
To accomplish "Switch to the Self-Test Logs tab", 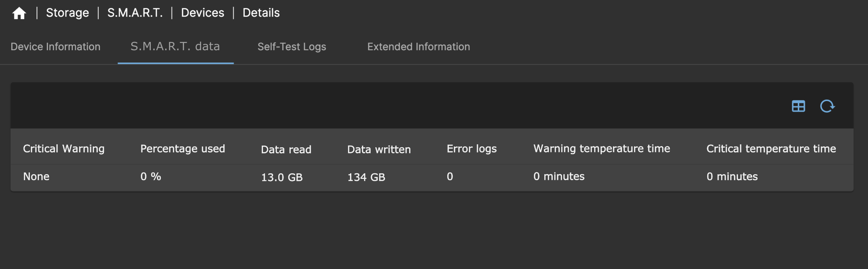I will [x=292, y=46].
